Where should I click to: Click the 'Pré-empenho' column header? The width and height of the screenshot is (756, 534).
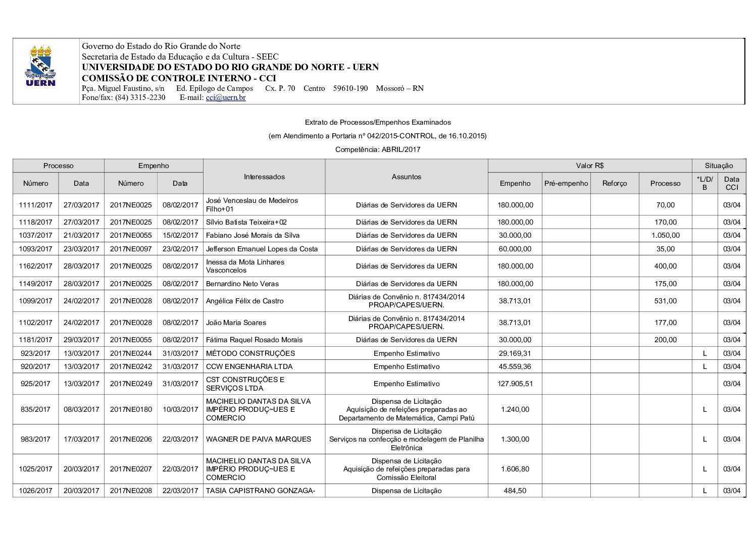(x=566, y=183)
